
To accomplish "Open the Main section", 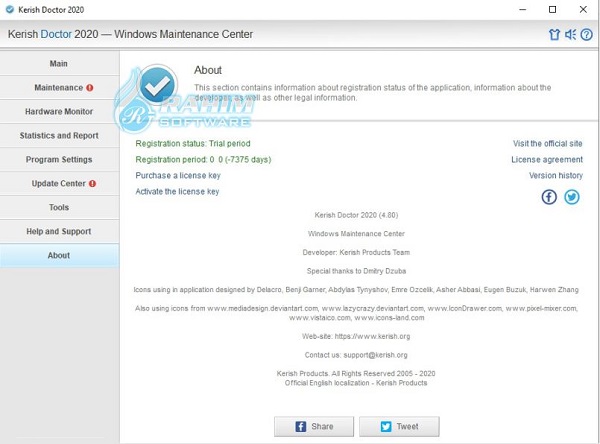I will point(59,64).
